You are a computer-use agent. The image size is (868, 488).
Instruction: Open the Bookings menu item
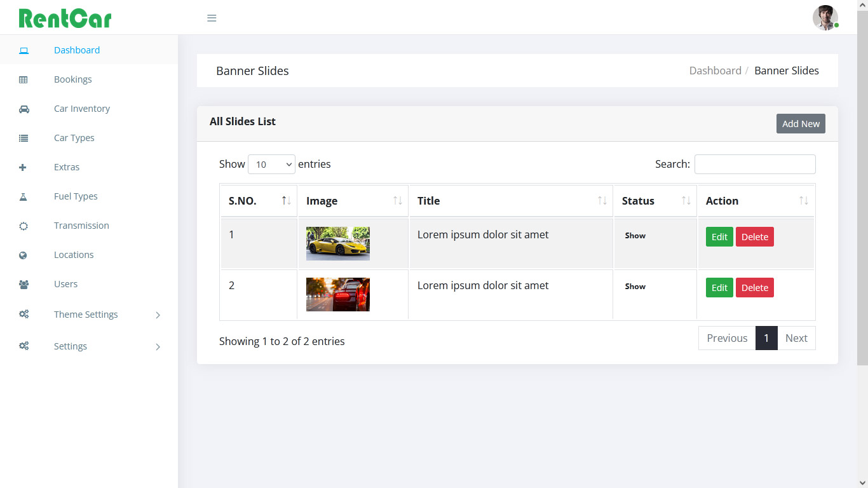[x=72, y=79]
